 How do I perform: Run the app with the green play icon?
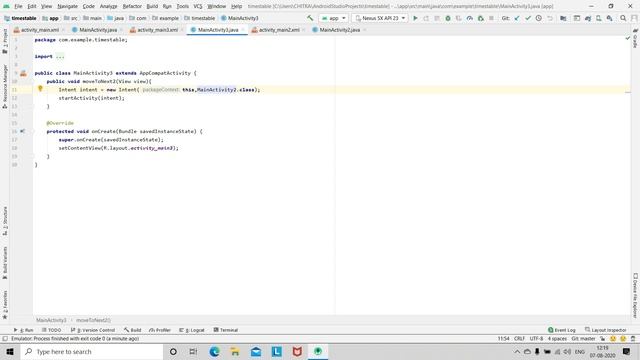click(x=416, y=18)
